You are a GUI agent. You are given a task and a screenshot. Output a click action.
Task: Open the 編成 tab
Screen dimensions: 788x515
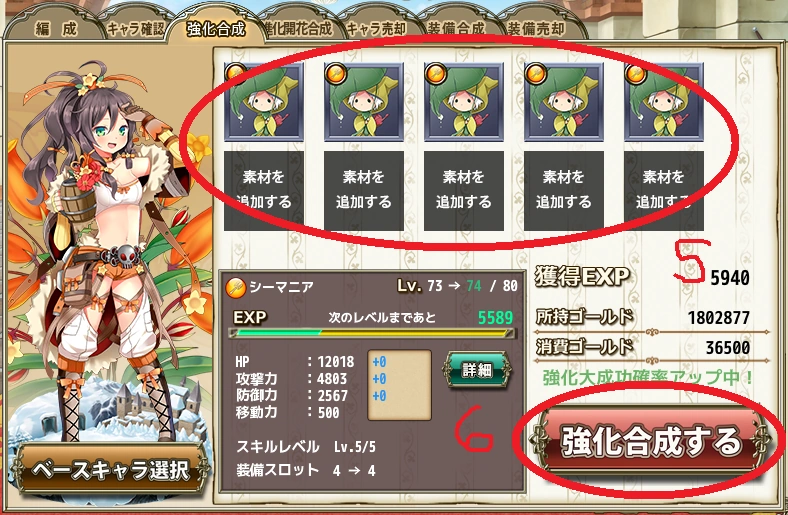[55, 28]
